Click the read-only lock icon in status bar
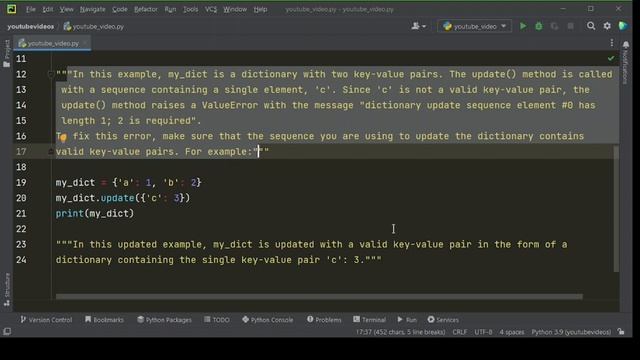 click(x=621, y=332)
